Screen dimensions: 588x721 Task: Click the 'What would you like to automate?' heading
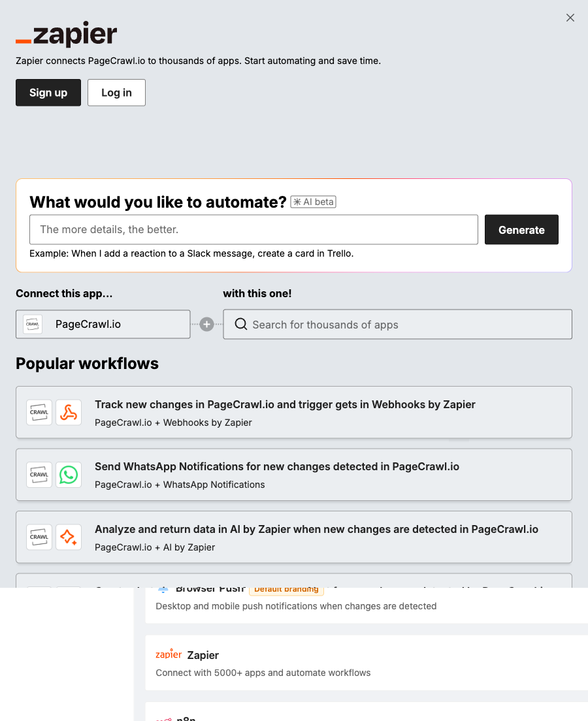(158, 202)
